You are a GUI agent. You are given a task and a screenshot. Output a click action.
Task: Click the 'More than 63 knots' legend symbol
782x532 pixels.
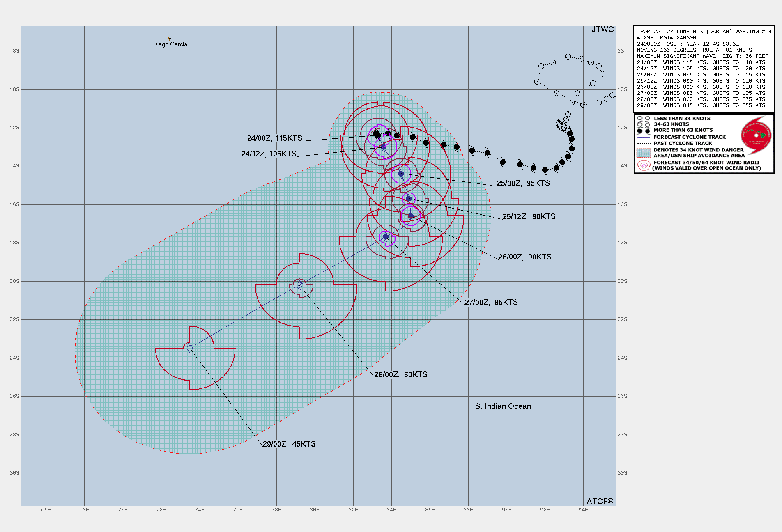pyautogui.click(x=643, y=130)
